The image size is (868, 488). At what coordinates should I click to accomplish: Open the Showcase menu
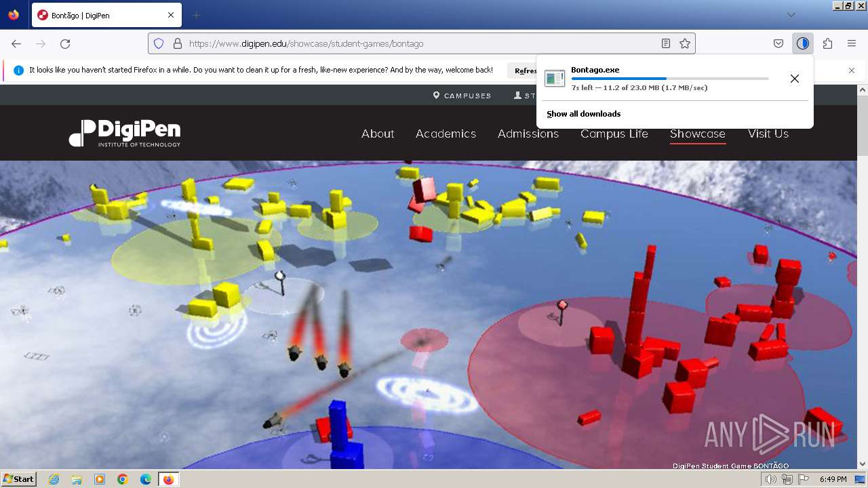pos(698,134)
